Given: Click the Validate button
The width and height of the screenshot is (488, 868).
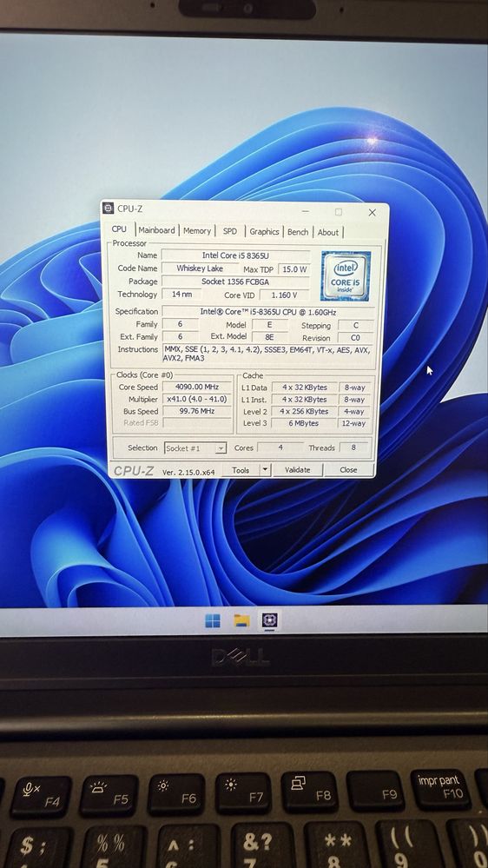Looking at the screenshot, I should 297,469.
